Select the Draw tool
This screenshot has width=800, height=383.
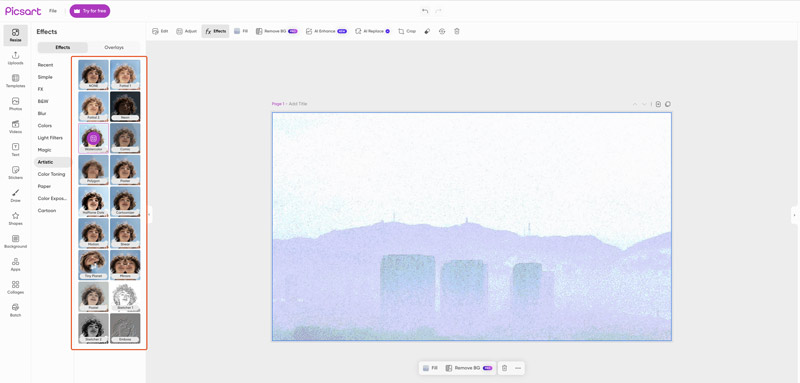point(15,196)
